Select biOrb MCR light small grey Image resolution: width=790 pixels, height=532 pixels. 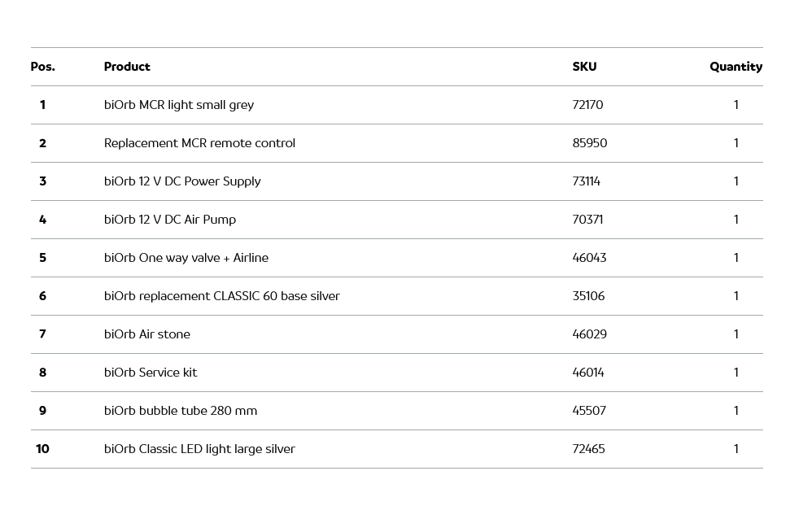tap(179, 105)
